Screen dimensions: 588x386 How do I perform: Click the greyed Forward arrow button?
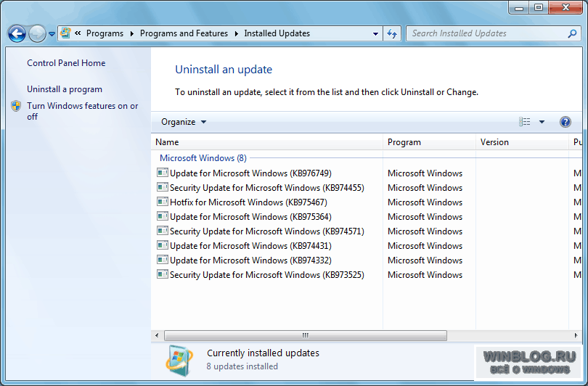[37, 33]
